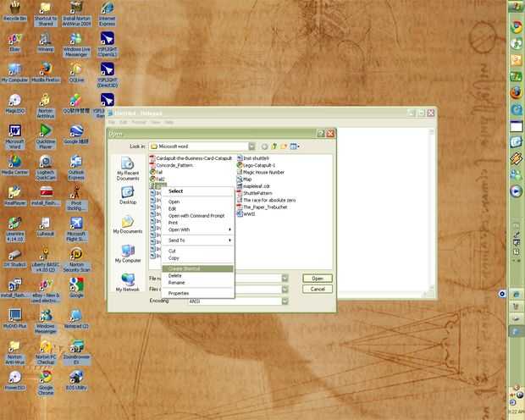Viewport: 525px width, 420px height.
Task: Select the file ShuttlePattern
Action: 255,193
